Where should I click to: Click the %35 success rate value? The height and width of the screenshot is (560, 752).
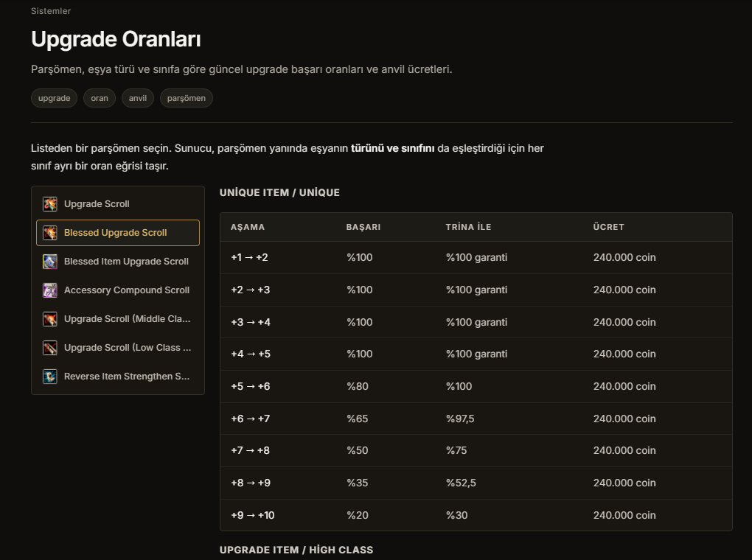pos(358,483)
